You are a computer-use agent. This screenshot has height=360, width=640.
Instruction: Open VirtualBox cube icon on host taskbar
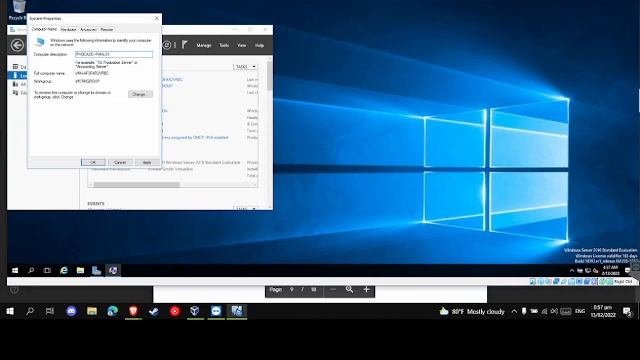[x=195, y=311]
